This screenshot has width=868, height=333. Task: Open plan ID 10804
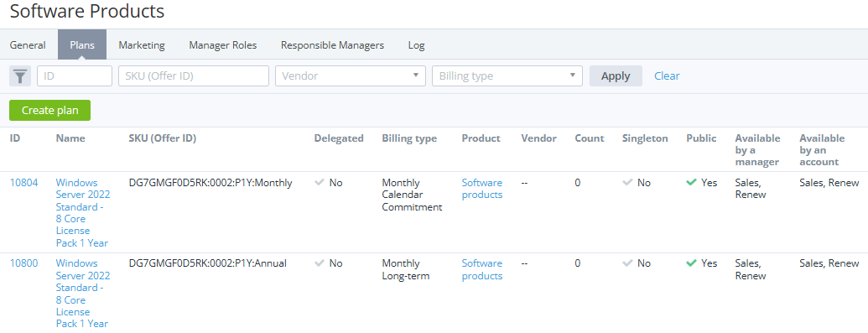click(23, 182)
